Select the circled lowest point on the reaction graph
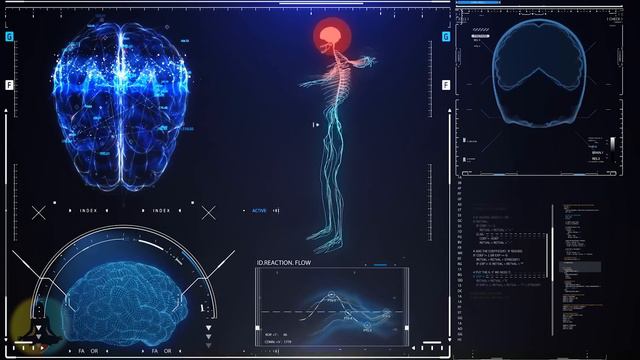 coord(367,326)
